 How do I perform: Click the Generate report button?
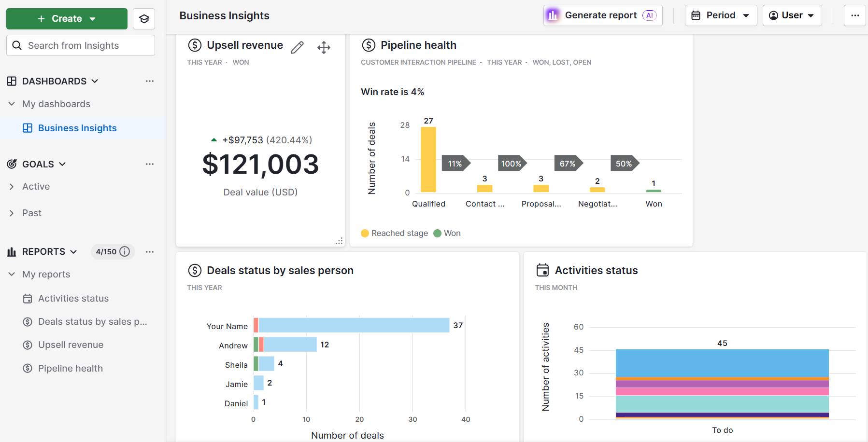click(x=602, y=15)
